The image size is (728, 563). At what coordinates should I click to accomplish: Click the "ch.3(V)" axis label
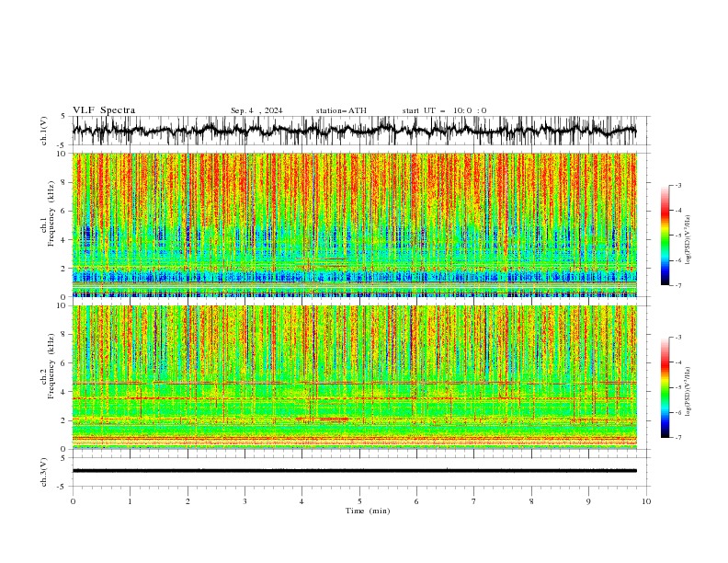click(x=44, y=472)
